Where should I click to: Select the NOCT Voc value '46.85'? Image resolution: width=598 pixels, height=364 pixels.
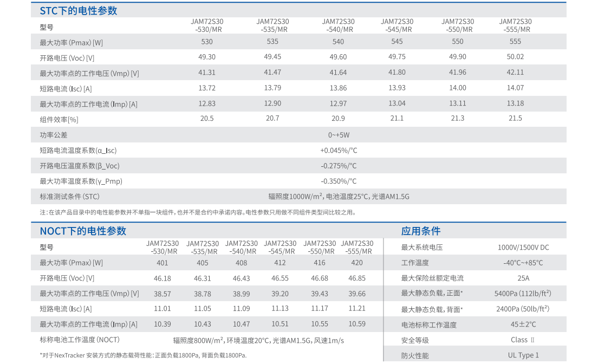(357, 278)
